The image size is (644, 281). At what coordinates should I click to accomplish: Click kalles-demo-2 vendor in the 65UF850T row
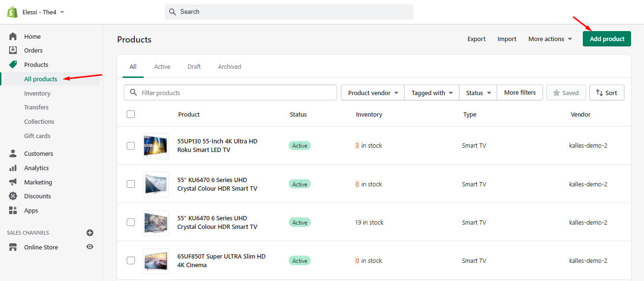click(x=588, y=260)
